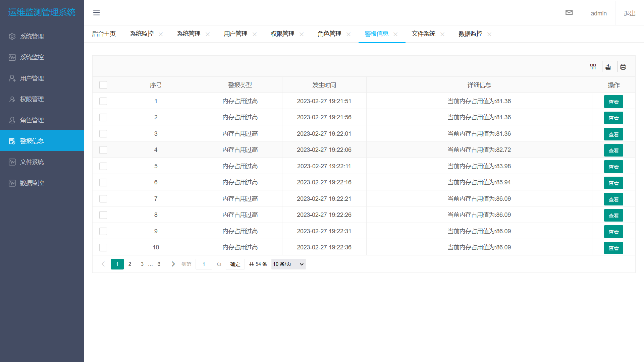644x362 pixels.
Task: Close the 角色管理 tab
Action: pos(348,34)
